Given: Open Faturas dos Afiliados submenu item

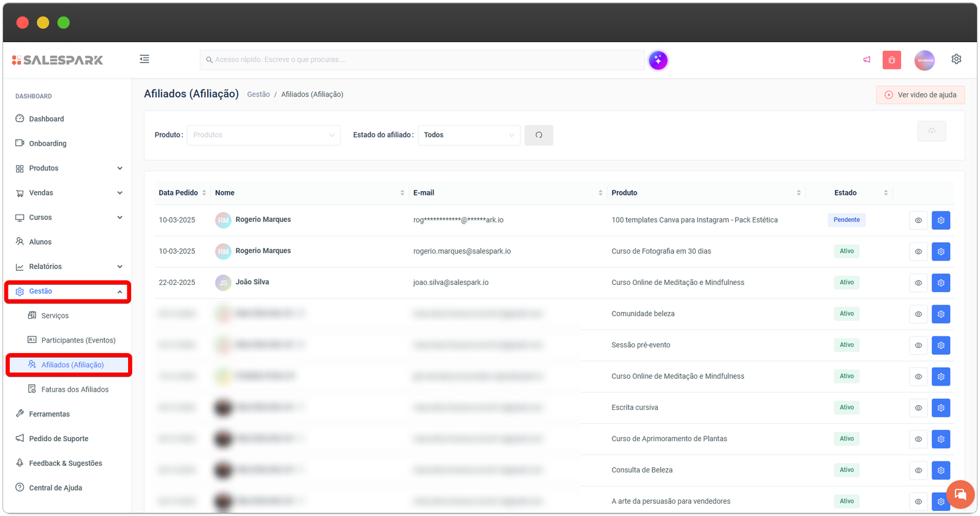Looking at the screenshot, I should (75, 390).
